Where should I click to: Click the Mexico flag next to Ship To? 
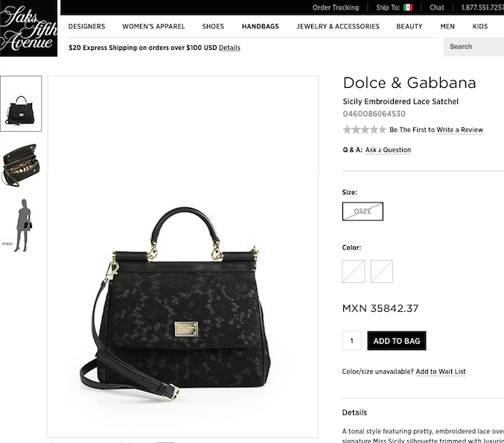coord(408,7)
